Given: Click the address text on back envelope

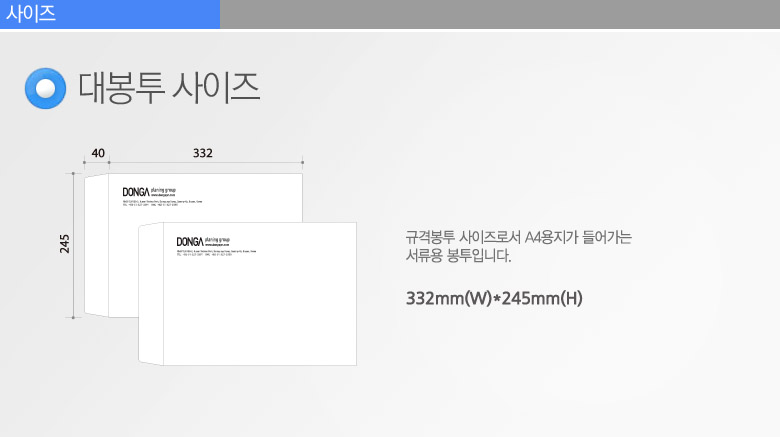Looking at the screenshot, I should pyautogui.click(x=160, y=203).
